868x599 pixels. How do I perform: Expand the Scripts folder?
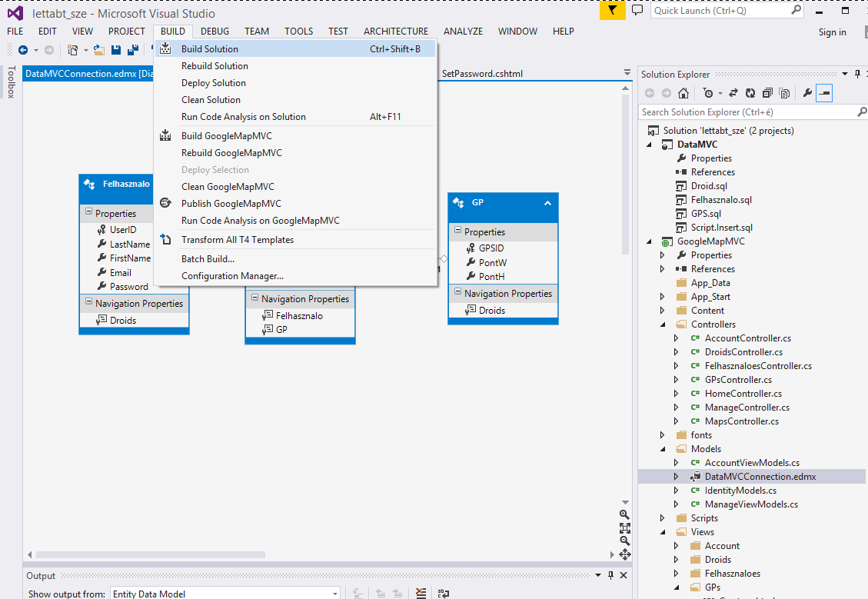[663, 518]
